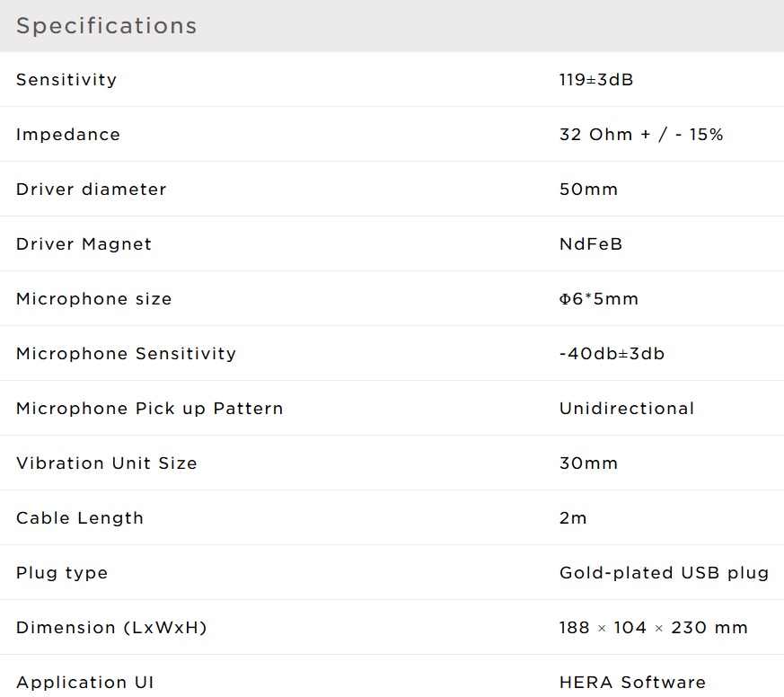Screen dimensions: 784x697
Task: Click the Specifications section header
Action: tap(106, 25)
